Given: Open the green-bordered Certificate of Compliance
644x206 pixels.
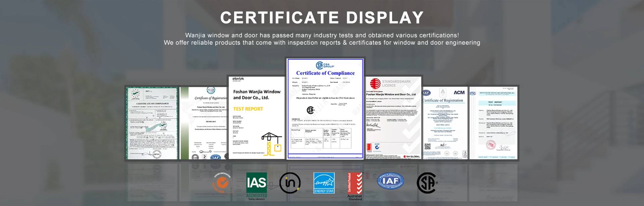Looking at the screenshot, I should click(x=152, y=123).
